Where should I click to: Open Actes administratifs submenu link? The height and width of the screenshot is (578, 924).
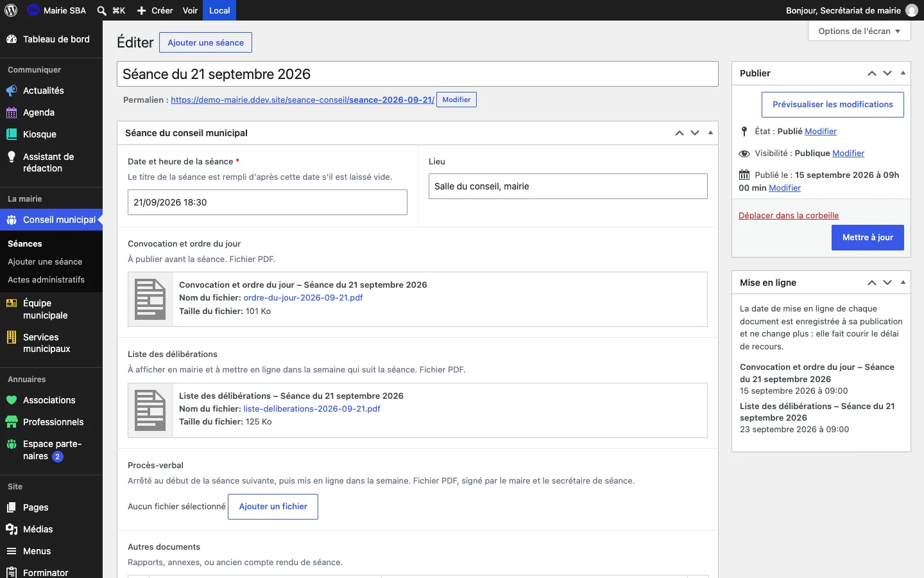[x=46, y=279]
